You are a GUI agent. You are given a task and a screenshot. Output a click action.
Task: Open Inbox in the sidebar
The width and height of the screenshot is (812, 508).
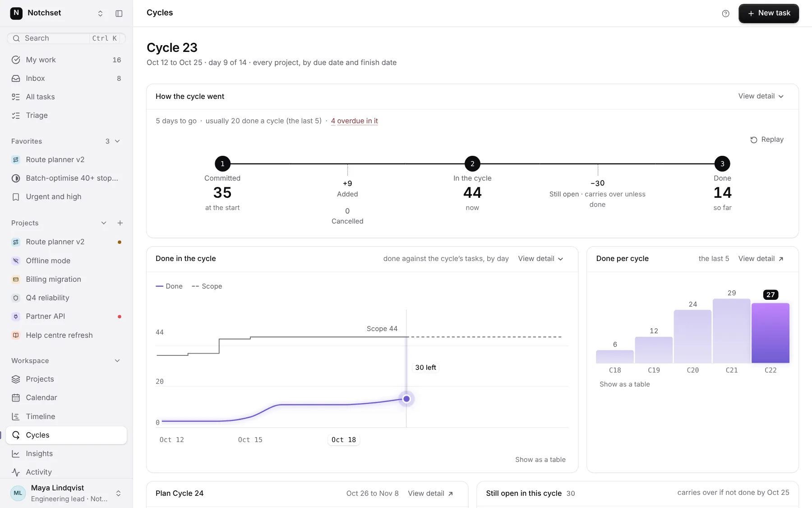(66, 78)
